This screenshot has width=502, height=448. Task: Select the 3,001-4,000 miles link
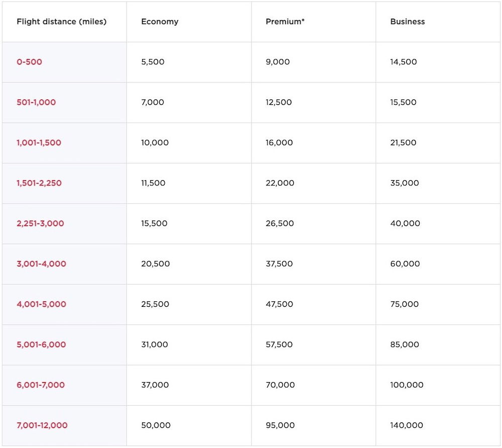[x=41, y=264]
